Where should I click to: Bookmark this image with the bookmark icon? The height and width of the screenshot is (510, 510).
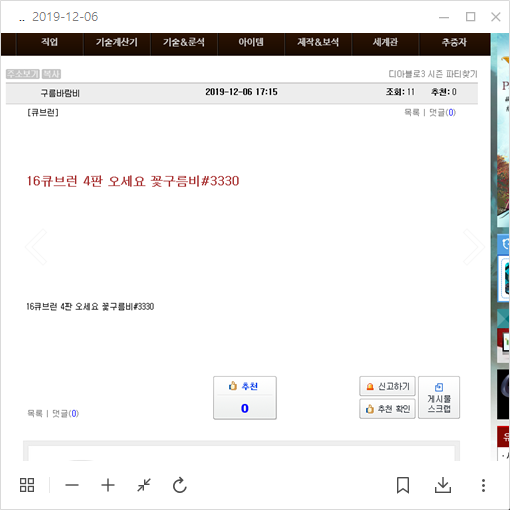403,485
